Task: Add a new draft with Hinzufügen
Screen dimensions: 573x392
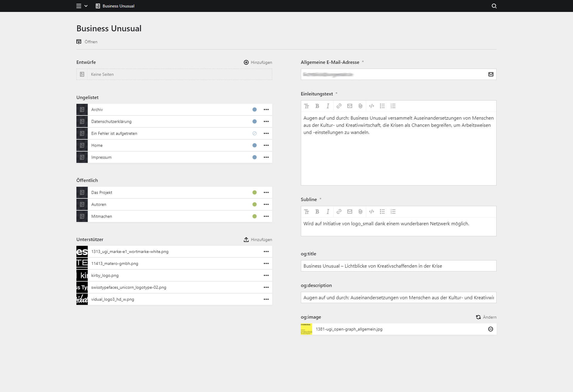Action: [258, 62]
